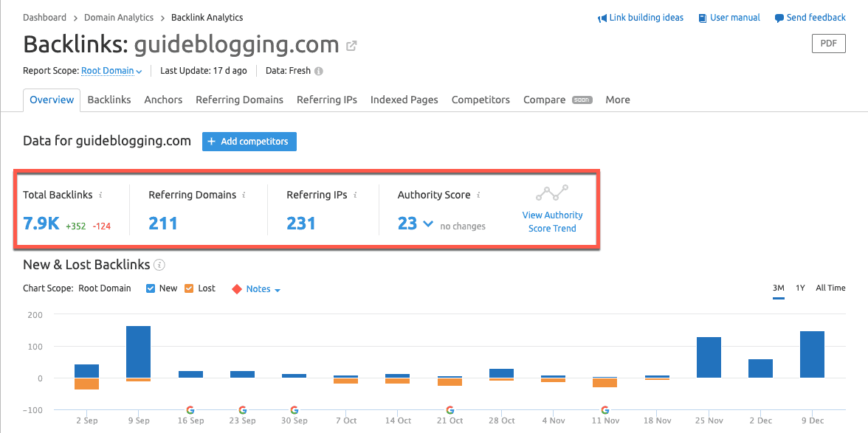Viewport: 868px width, 433px height.
Task: Click info icon next to Authority Score
Action: [478, 195]
